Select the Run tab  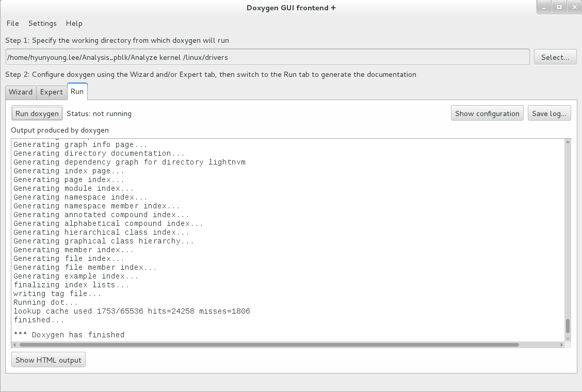click(77, 91)
